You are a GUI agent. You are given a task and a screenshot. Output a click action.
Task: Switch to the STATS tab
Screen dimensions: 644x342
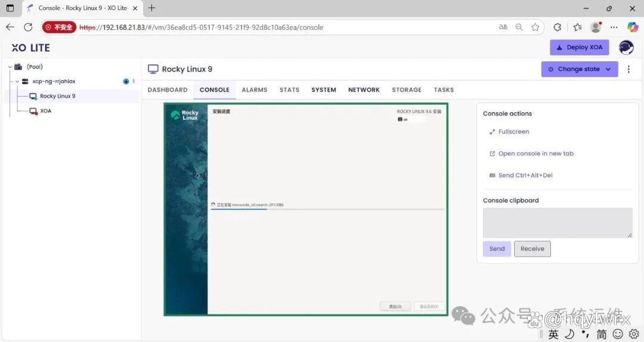click(x=290, y=89)
